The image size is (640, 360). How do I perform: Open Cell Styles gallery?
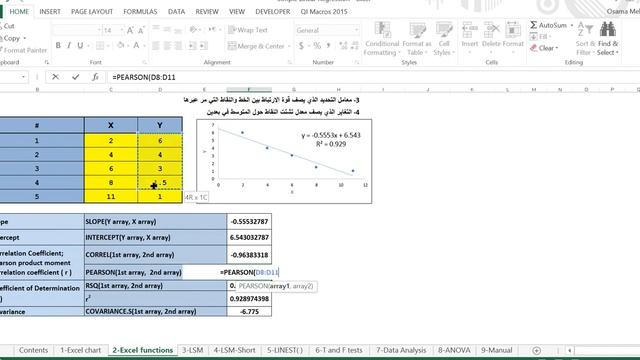click(444, 39)
